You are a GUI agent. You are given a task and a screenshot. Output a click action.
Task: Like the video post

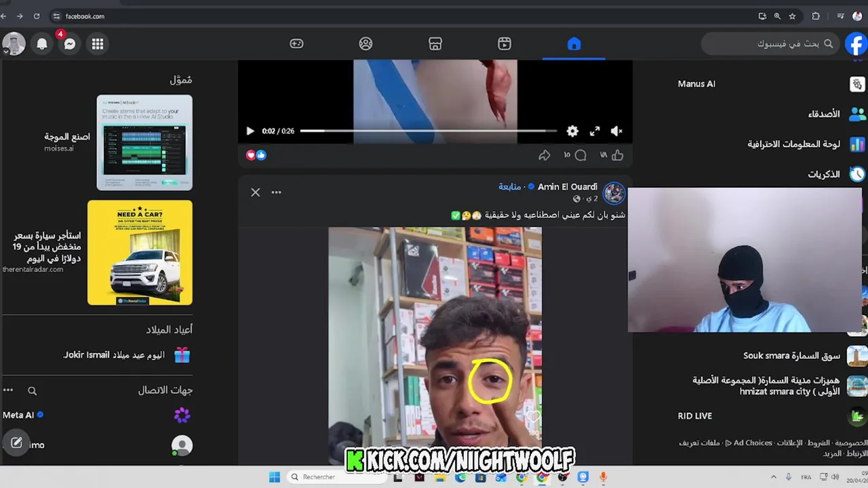(617, 155)
